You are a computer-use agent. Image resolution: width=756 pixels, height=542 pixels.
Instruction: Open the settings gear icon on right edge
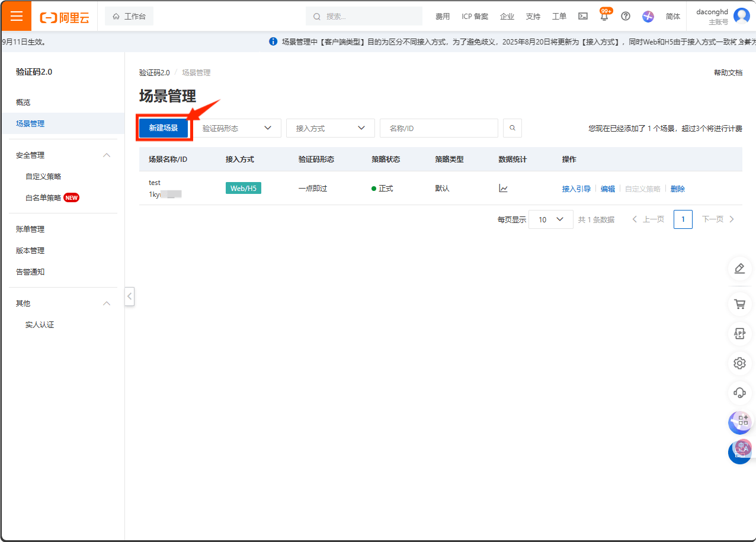[739, 363]
